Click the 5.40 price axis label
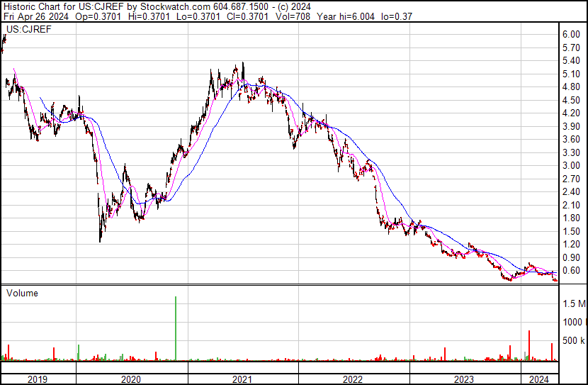This screenshot has height=385, width=588. click(x=571, y=60)
